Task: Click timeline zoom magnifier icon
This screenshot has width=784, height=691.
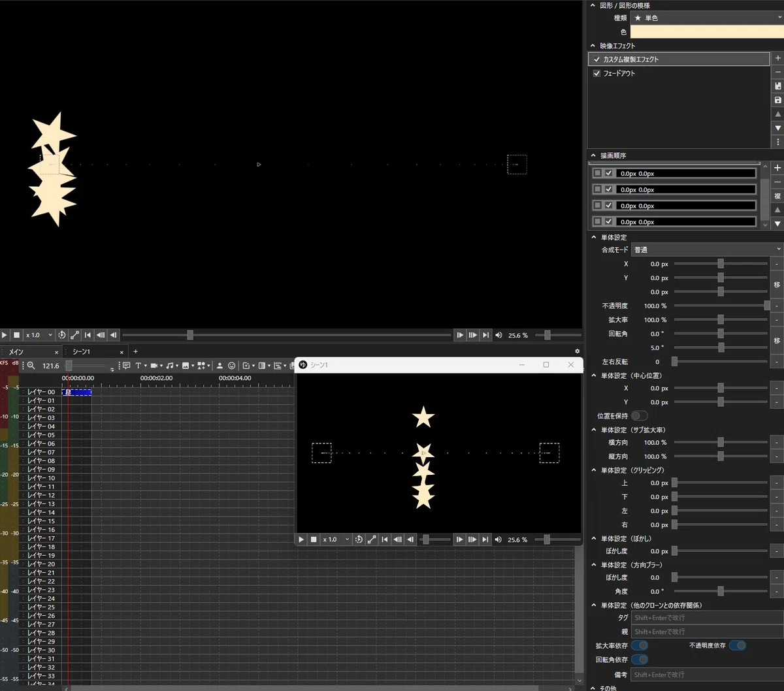Action: [31, 366]
